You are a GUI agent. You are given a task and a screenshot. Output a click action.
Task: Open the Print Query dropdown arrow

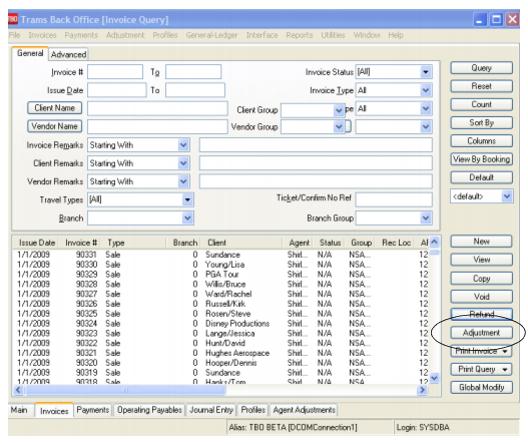[505, 369]
